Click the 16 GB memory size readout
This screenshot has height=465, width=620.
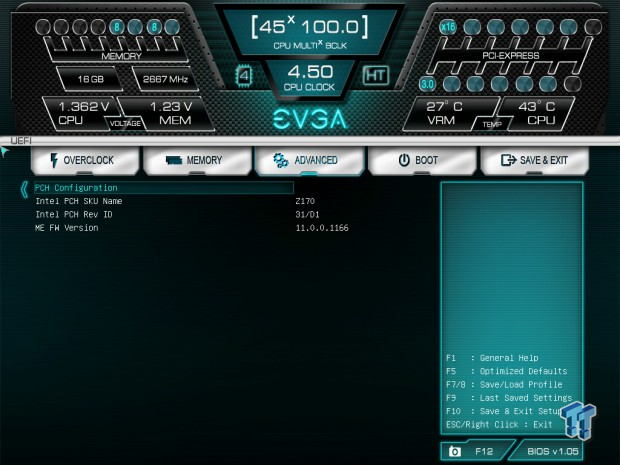[91, 79]
